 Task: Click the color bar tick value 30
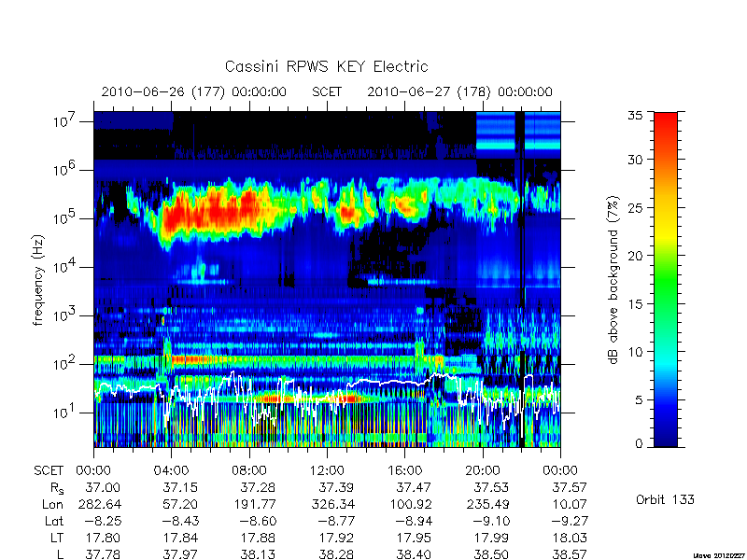click(636, 159)
